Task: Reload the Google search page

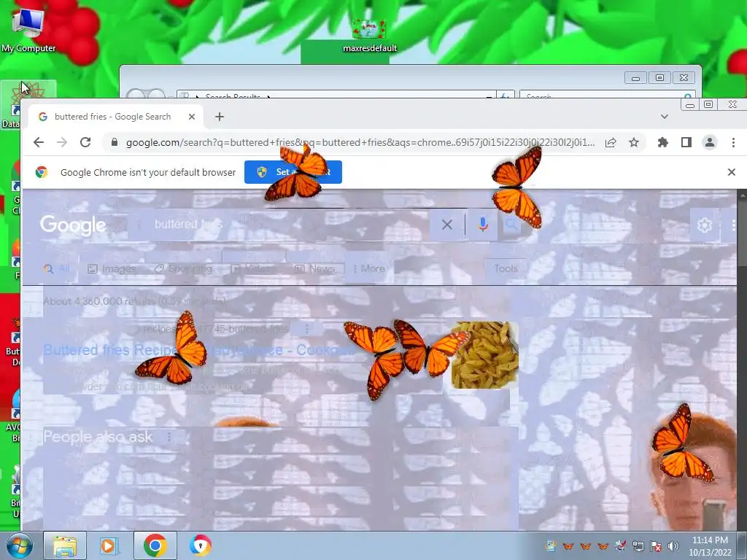Action: [x=85, y=142]
